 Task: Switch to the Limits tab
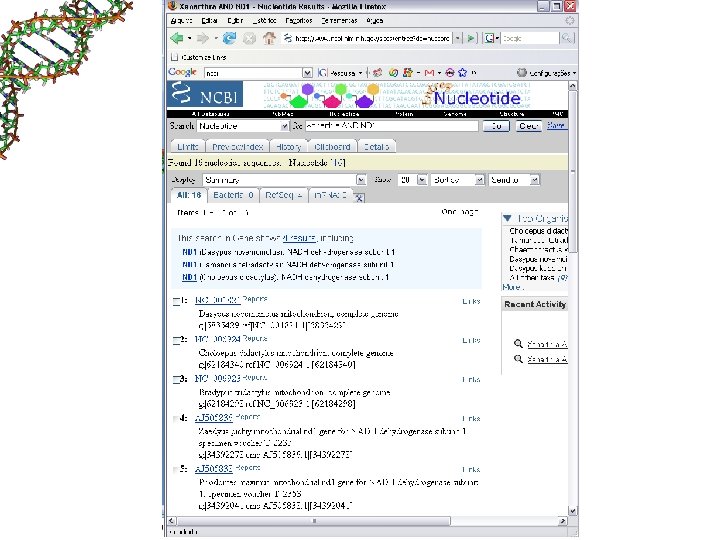tap(187, 146)
